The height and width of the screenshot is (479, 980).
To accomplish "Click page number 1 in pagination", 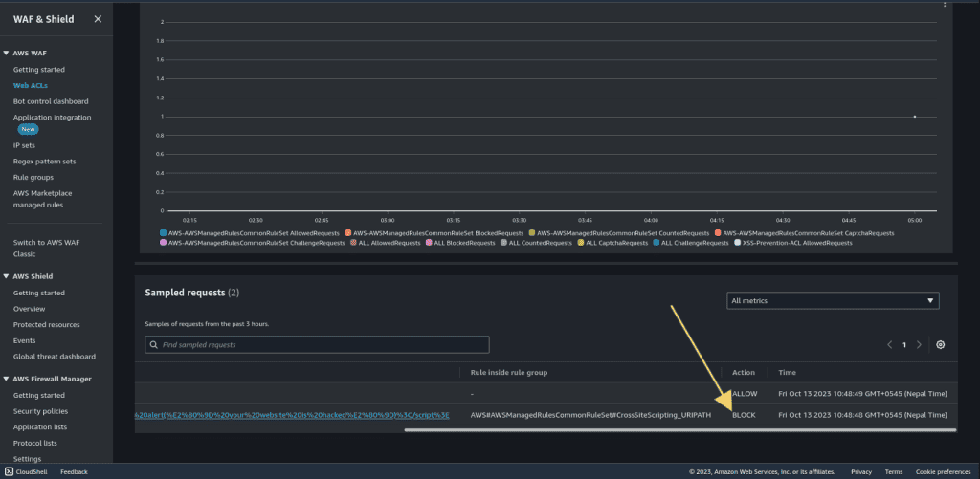I will tap(903, 345).
